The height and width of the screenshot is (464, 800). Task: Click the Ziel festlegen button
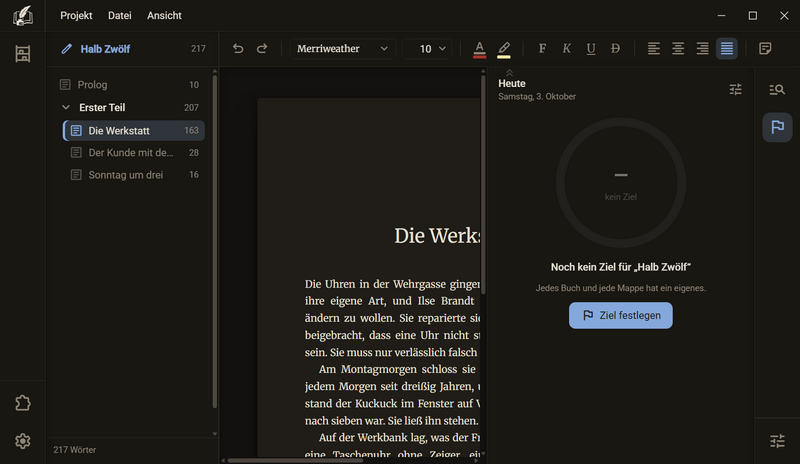(x=620, y=315)
